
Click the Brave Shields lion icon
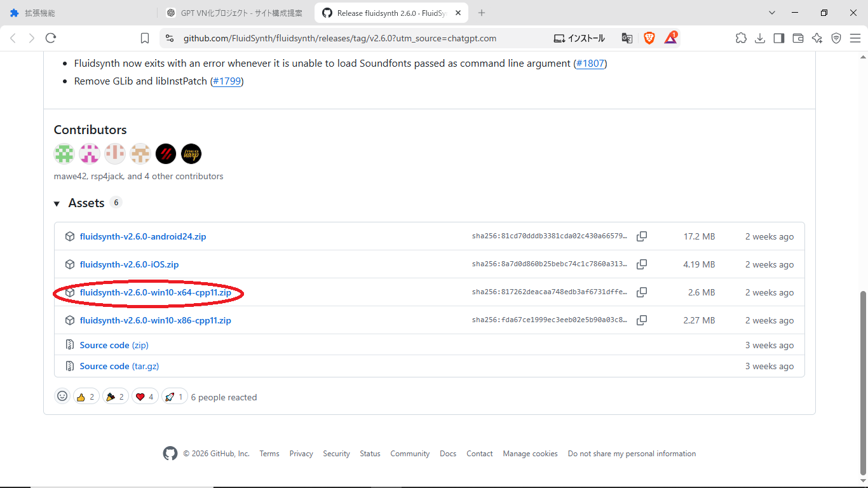pos(649,38)
